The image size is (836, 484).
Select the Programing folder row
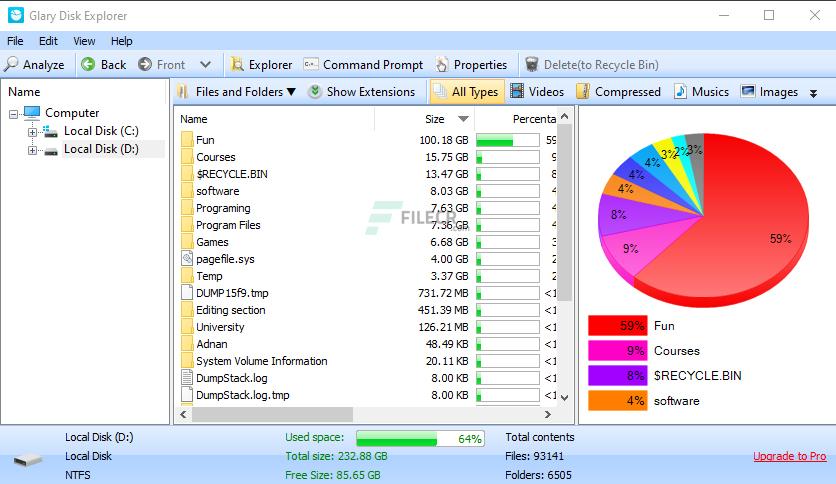(368, 208)
